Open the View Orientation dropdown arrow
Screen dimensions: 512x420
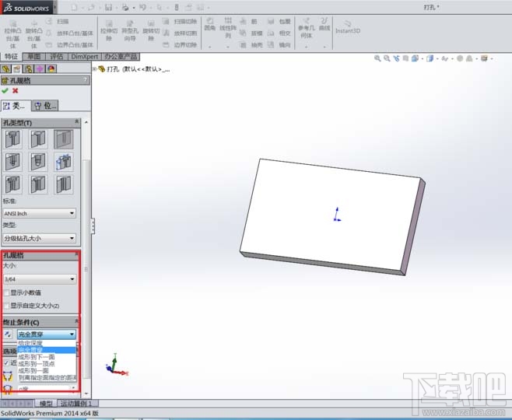coord(423,59)
